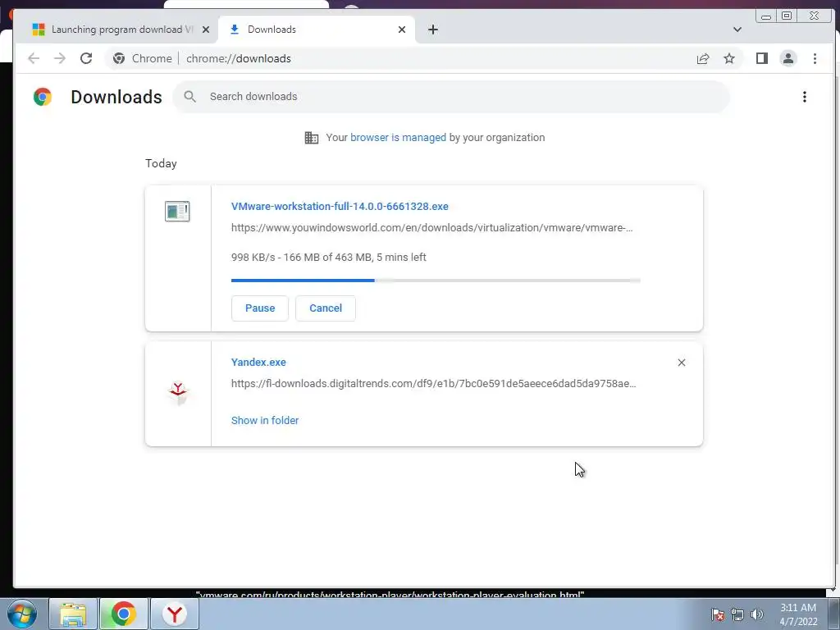Bookmark this tab with the star icon
This screenshot has height=630, width=840.
click(729, 58)
